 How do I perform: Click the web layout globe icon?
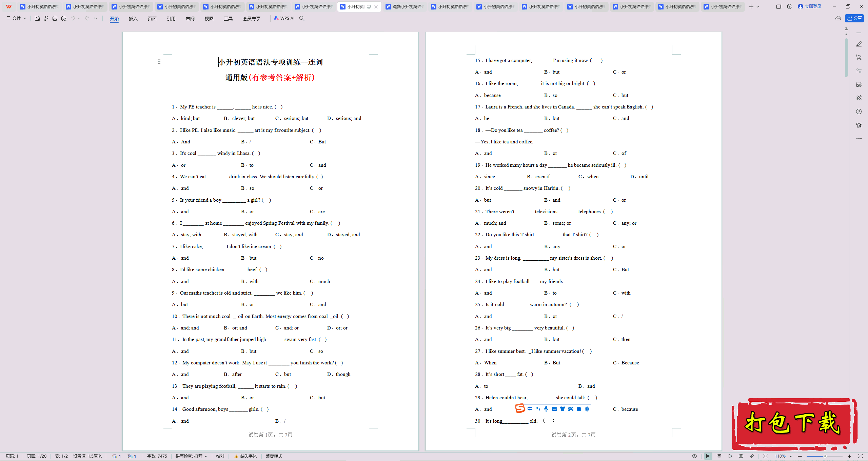tap(741, 456)
